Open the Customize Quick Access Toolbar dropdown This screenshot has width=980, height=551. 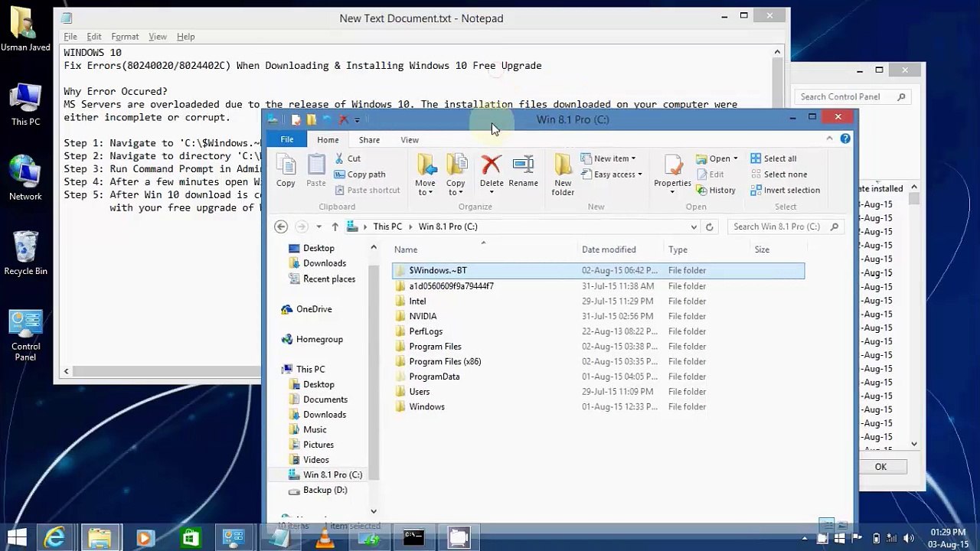tap(357, 119)
